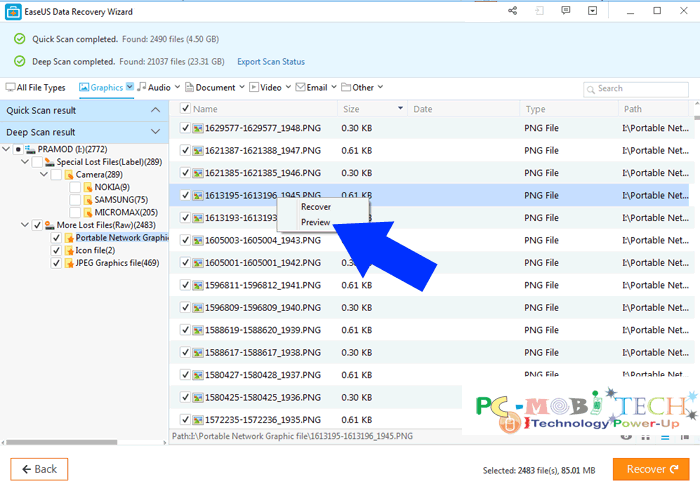Toggle the select-all checkbox in Name header
Image resolution: width=700 pixels, height=491 pixels.
185,108
